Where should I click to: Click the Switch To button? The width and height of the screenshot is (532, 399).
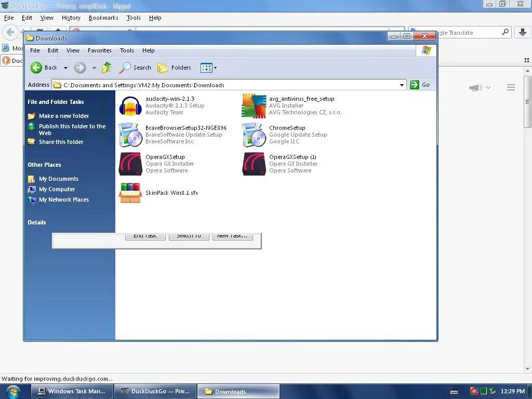pos(189,236)
